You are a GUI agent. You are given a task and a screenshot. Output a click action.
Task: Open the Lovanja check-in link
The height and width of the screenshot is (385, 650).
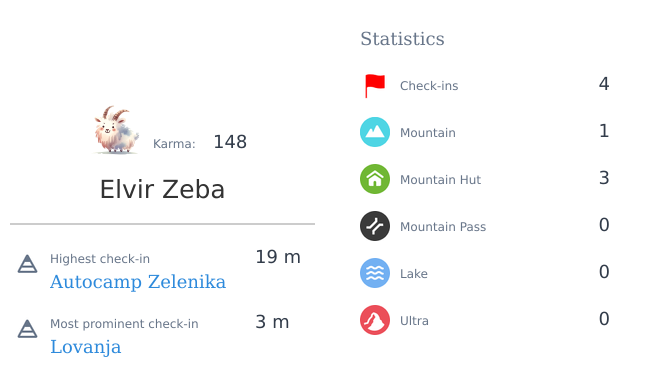pos(86,347)
